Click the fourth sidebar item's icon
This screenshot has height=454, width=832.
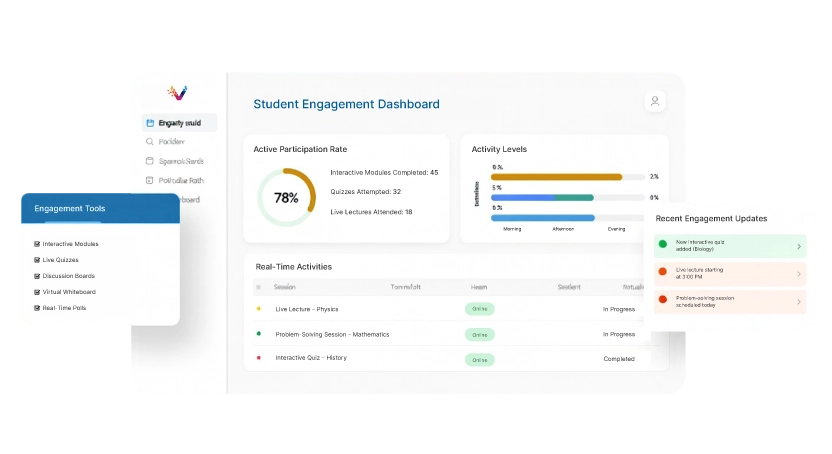click(x=150, y=180)
